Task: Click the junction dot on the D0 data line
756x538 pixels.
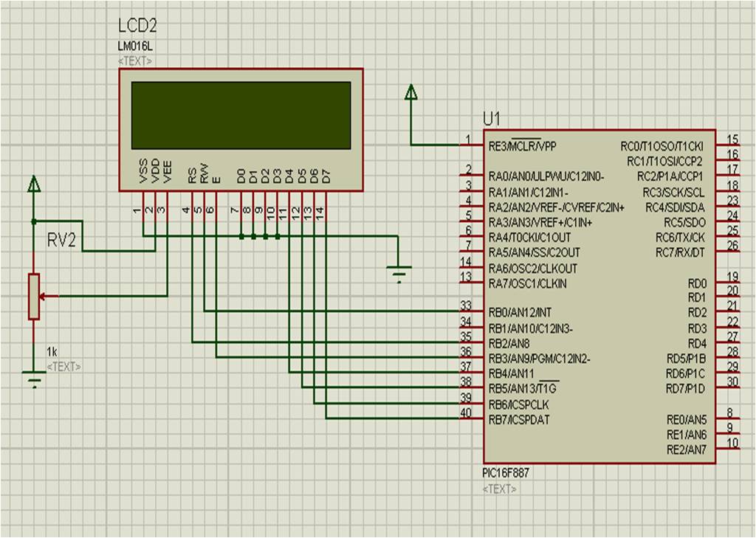Action: pos(240,236)
